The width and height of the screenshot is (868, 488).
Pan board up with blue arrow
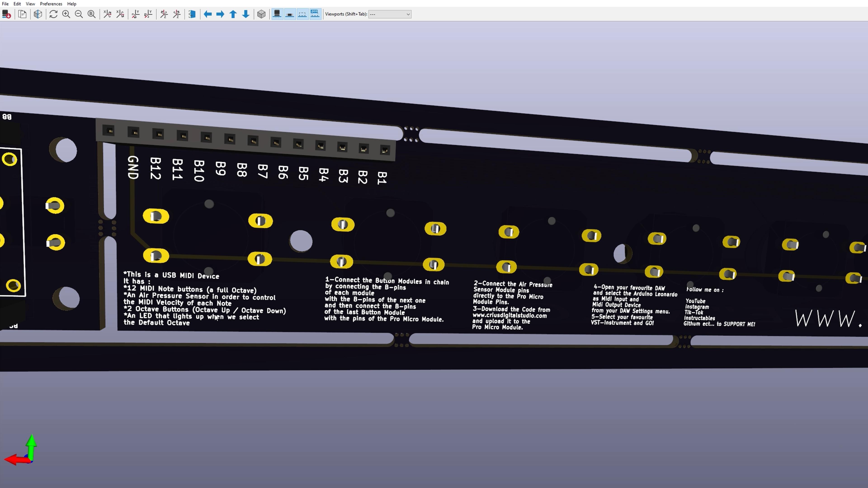233,14
